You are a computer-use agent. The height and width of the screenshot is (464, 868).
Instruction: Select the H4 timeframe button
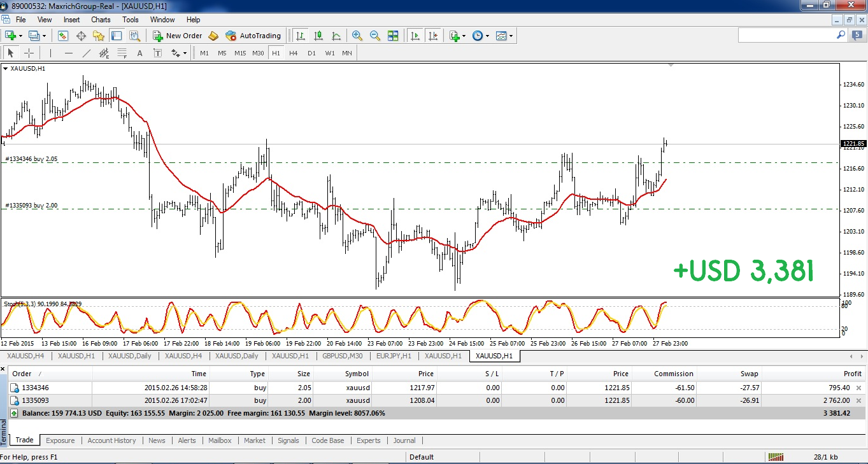293,53
